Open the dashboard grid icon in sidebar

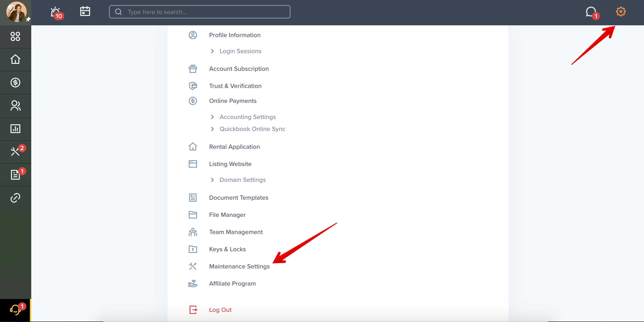(x=15, y=36)
